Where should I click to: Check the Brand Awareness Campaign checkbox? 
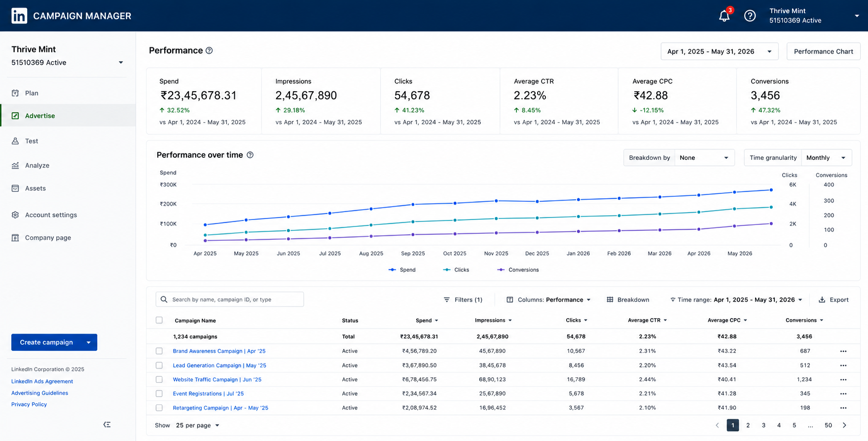tap(159, 351)
